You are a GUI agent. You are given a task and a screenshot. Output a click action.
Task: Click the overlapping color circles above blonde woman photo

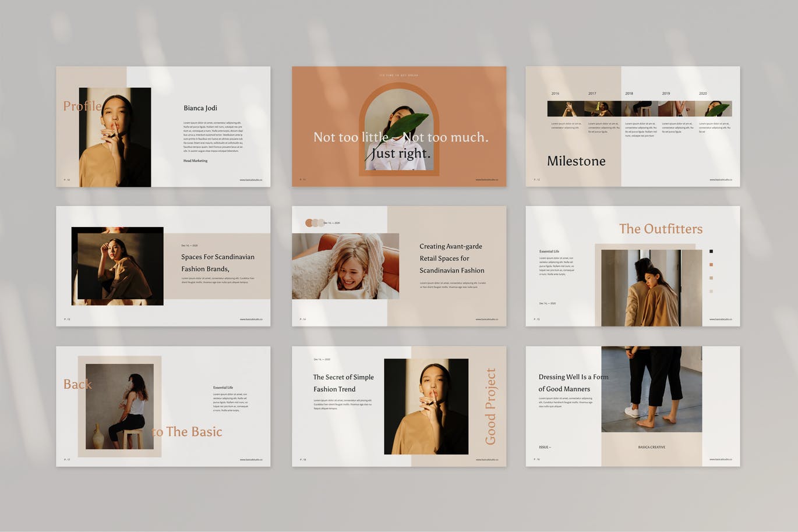(x=315, y=223)
